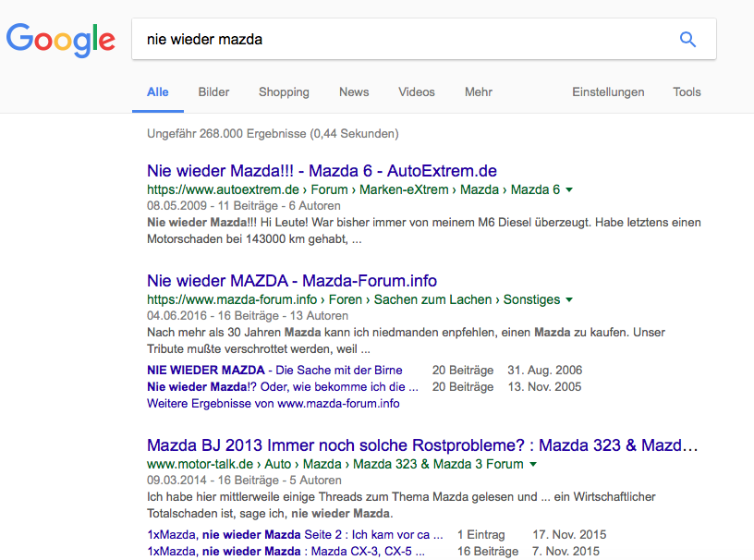Screen dimensions: 754x560
Task: Click the '08.05.2009 - 11 Beiträge - 6 Autoren' line
Action: pyautogui.click(x=244, y=205)
